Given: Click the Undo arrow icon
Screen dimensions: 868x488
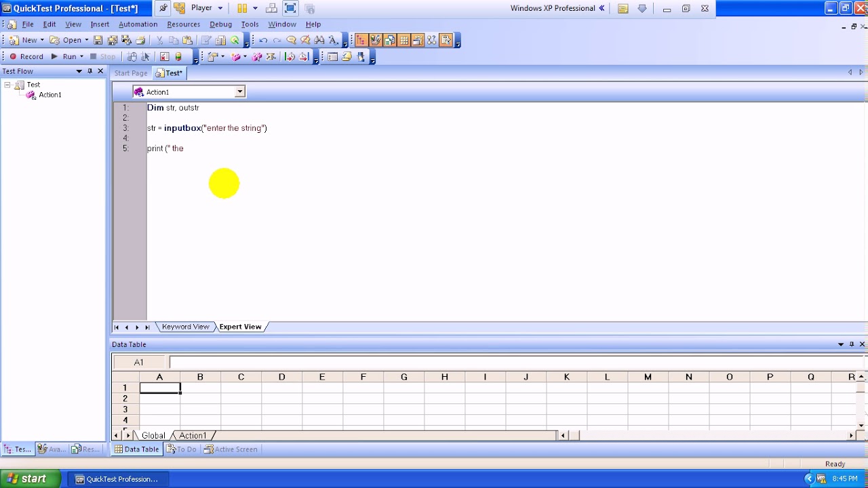Looking at the screenshot, I should pyautogui.click(x=263, y=41).
